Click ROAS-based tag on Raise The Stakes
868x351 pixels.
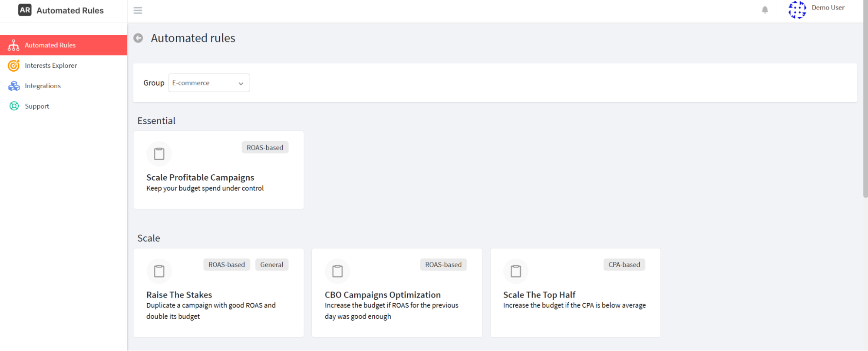coord(227,265)
